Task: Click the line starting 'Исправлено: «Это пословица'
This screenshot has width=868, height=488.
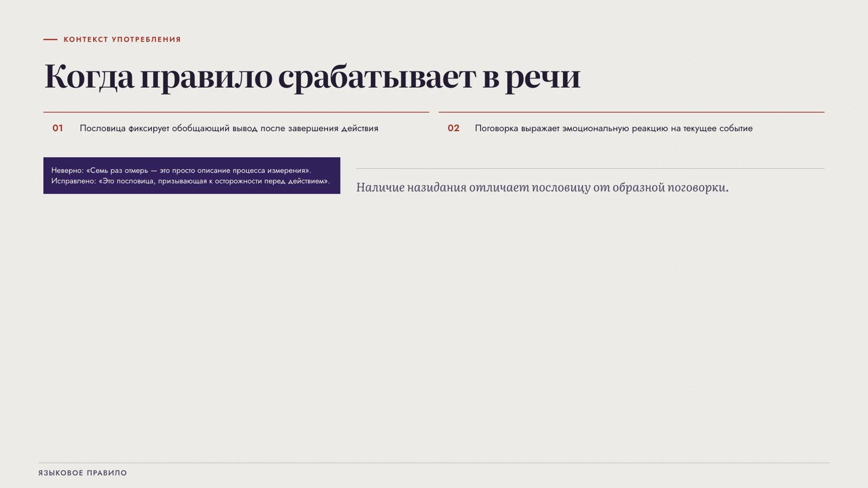Action: coord(190,181)
